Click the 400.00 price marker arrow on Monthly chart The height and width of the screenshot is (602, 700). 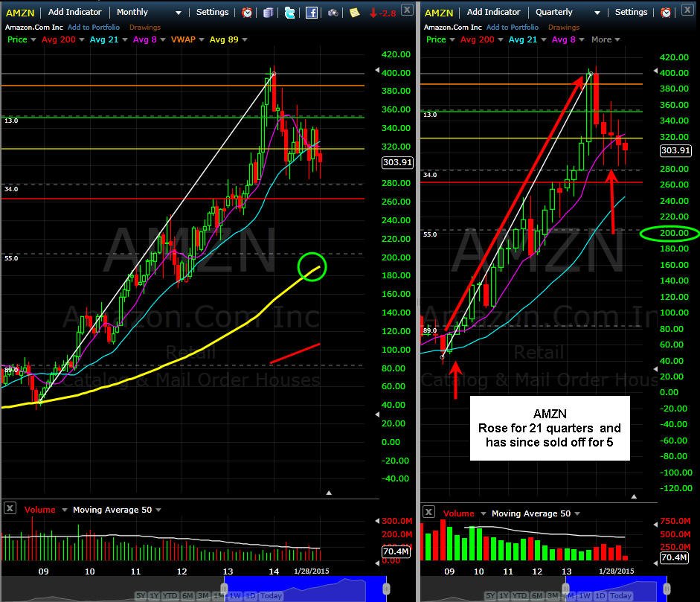(377, 70)
